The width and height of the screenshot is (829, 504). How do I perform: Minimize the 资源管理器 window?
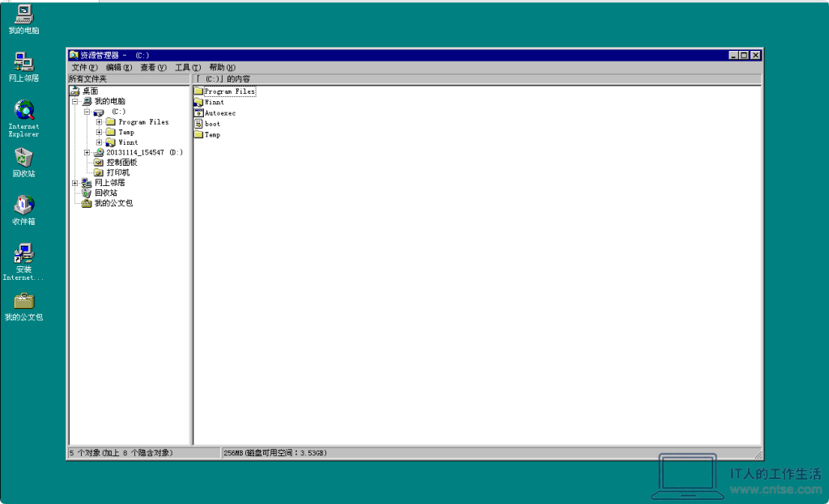733,55
